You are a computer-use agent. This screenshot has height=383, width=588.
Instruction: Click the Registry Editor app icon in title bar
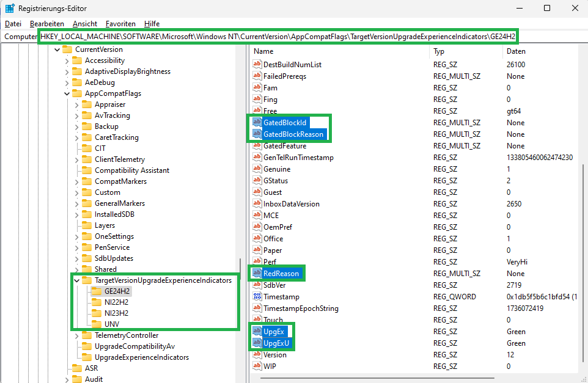coord(10,9)
